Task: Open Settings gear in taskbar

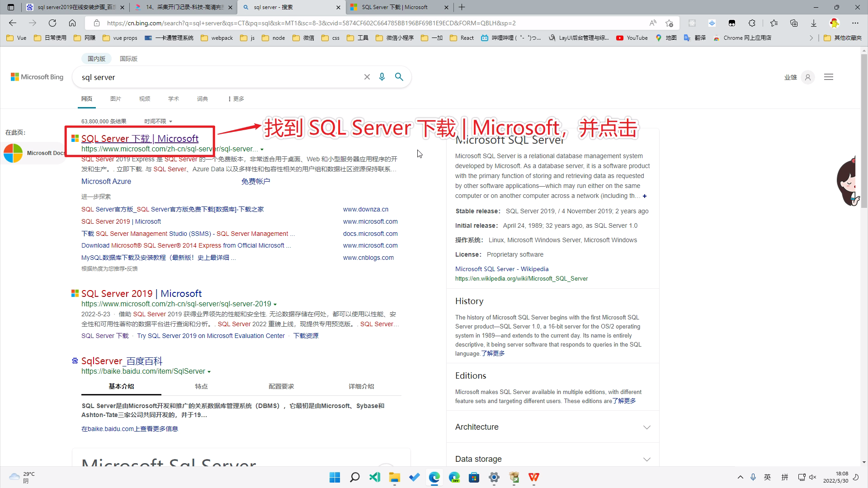Action: pyautogui.click(x=494, y=477)
